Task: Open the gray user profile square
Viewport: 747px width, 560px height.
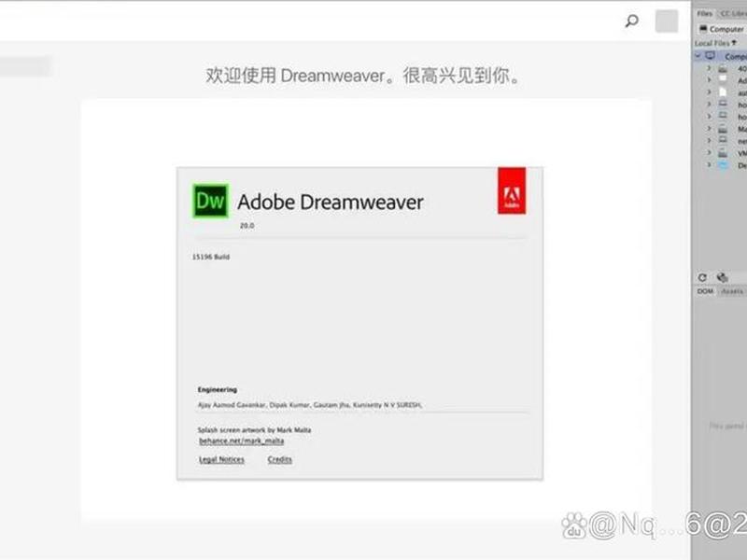Action: pyautogui.click(x=667, y=21)
